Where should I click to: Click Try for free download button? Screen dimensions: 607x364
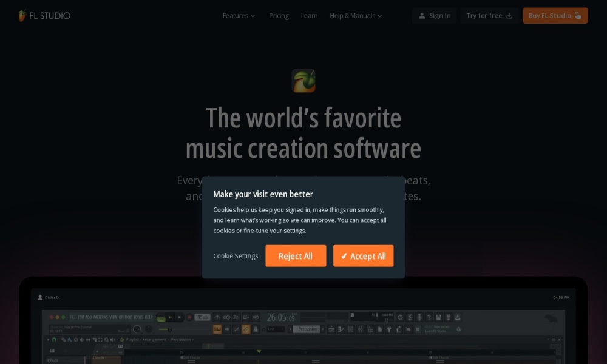point(489,16)
